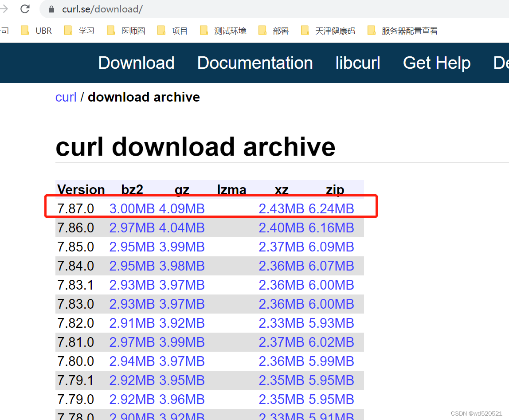Download the 7.79.1 xz archive

(282, 381)
